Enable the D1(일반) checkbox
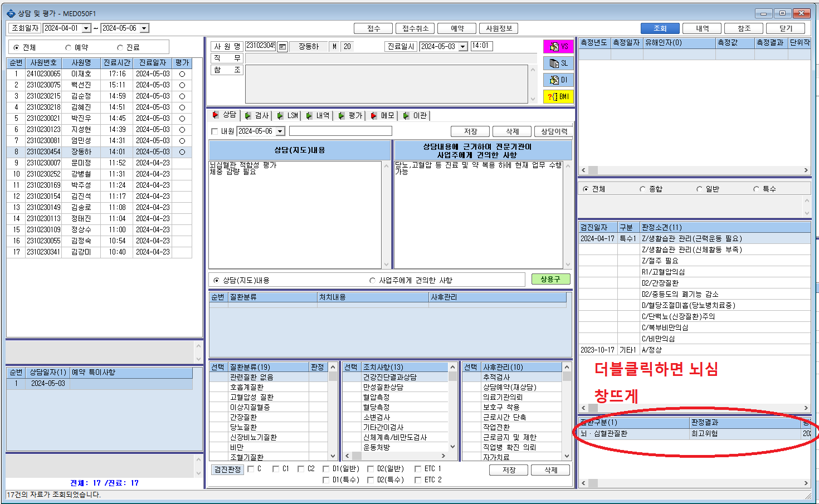 tap(326, 469)
